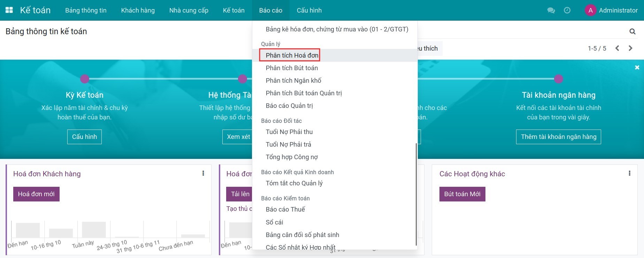Screen dimensions: 644x258
Task: Open the conversations chat icon
Action: (551, 10)
